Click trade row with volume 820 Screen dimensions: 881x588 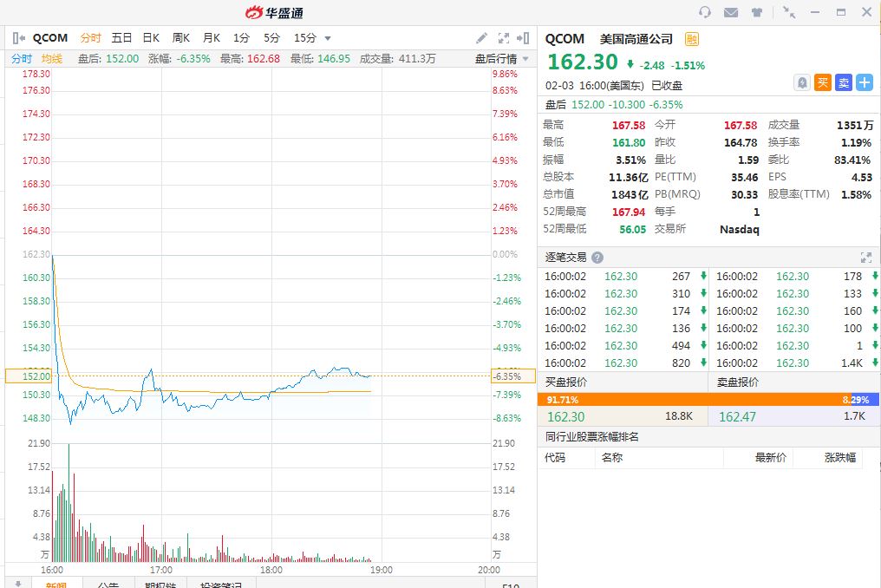pyautogui.click(x=623, y=363)
